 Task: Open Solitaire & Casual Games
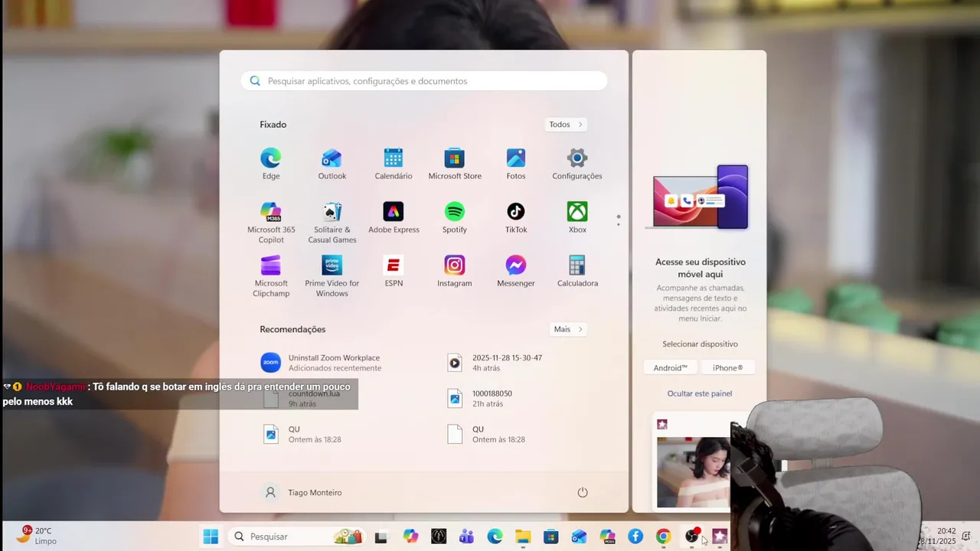tap(332, 222)
